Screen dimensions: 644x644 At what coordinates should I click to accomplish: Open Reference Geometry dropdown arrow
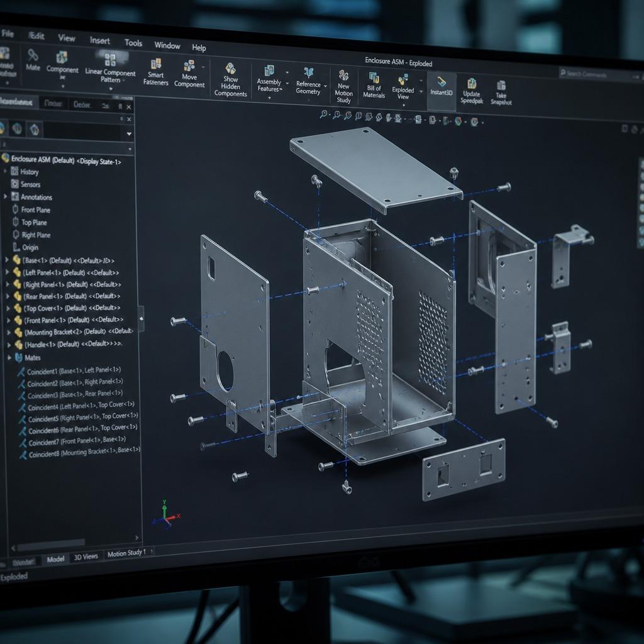325,86
